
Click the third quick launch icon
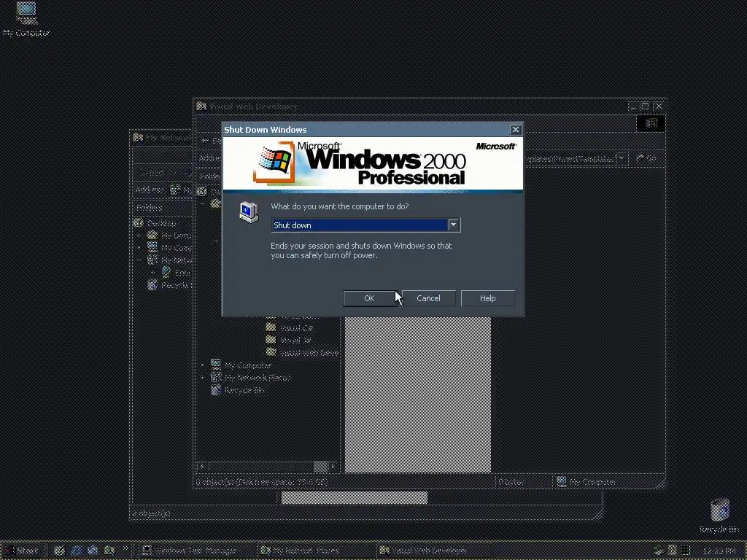[93, 551]
